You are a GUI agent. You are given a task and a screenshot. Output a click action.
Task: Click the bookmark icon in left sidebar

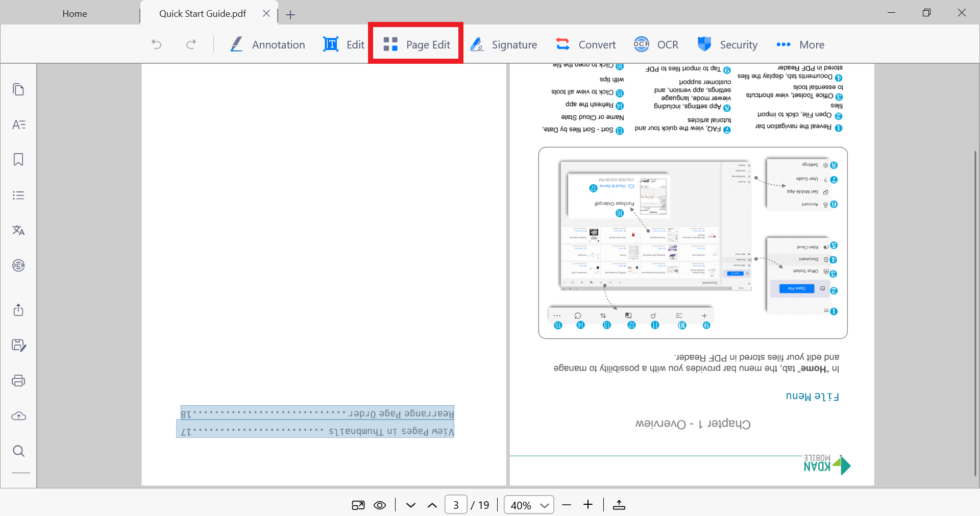(18, 160)
